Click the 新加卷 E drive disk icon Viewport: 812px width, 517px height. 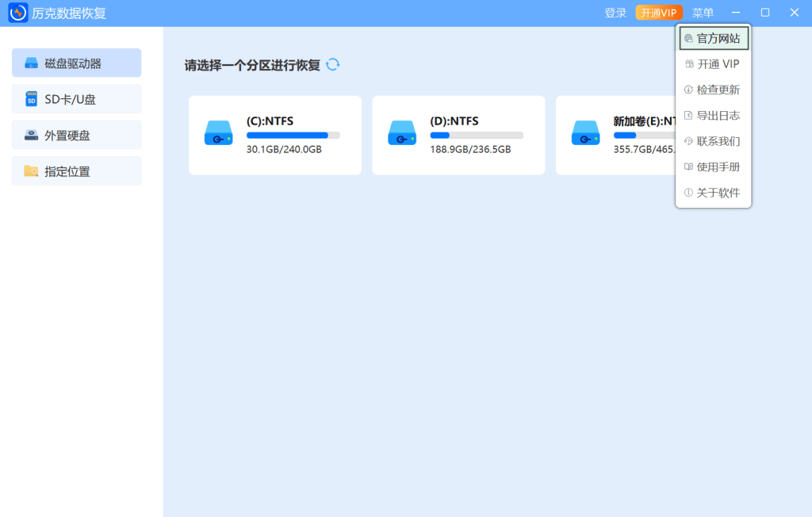586,133
